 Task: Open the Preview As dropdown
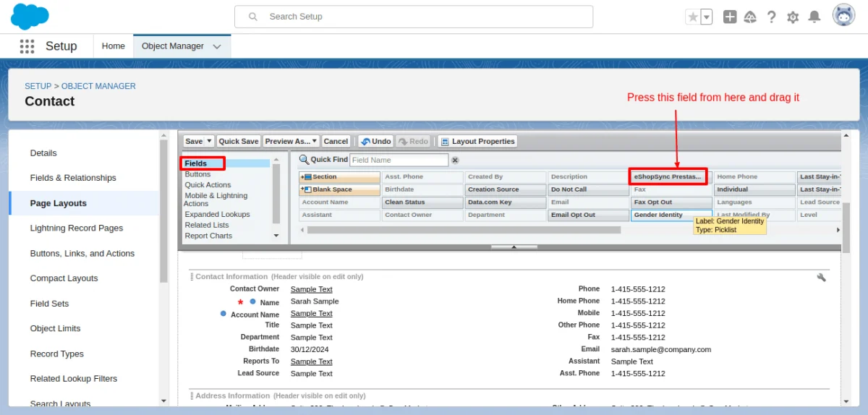[x=290, y=142]
